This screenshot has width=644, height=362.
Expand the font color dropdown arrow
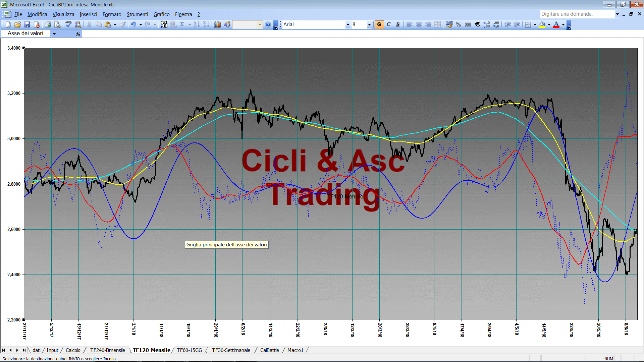click(563, 24)
